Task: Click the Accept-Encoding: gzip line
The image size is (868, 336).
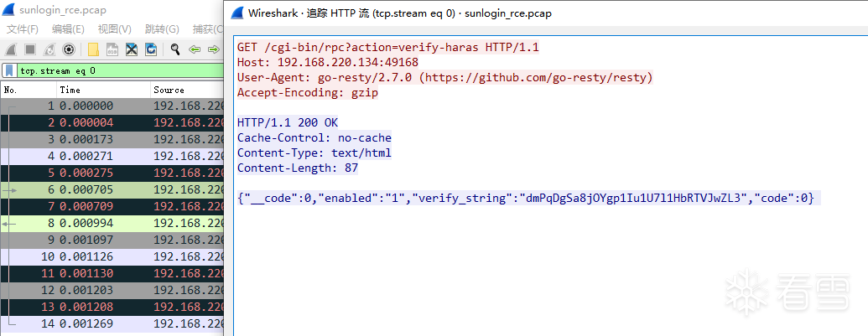Action: [x=308, y=92]
